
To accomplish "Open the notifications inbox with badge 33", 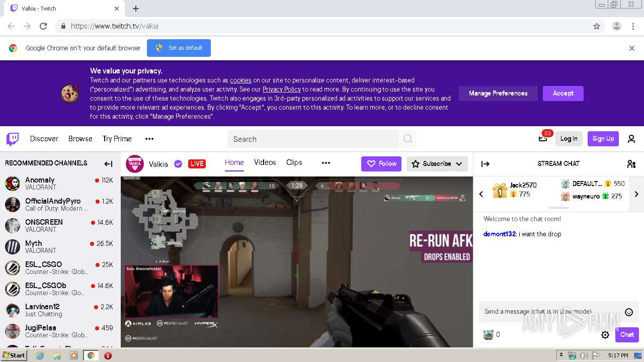I will coord(543,138).
